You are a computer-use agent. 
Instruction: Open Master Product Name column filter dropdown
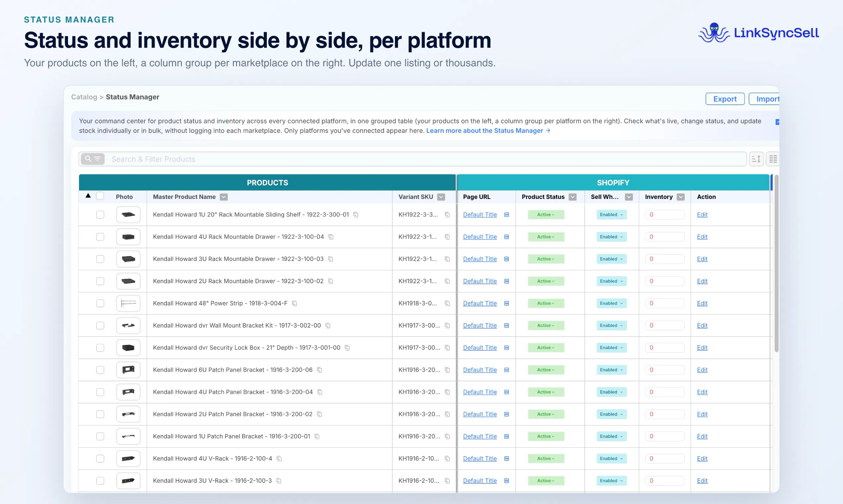coord(224,197)
